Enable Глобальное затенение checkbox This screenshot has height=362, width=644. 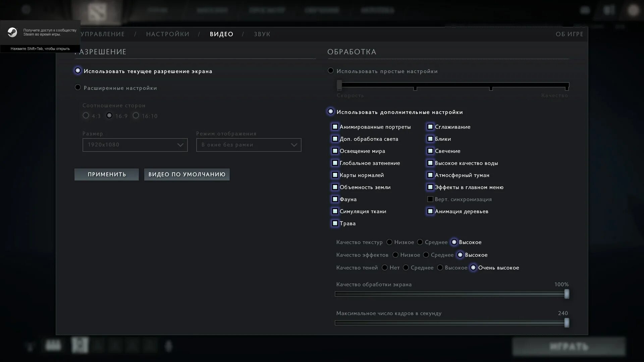click(x=334, y=163)
